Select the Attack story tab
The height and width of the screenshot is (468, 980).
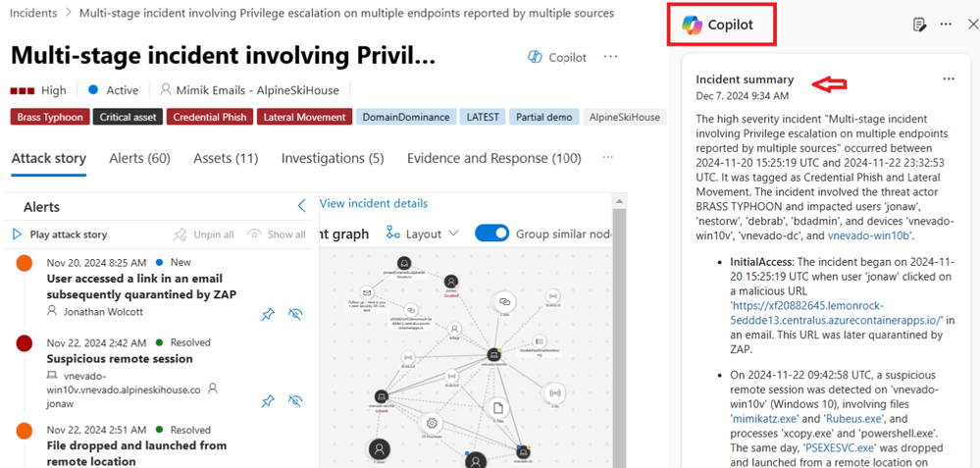point(49,159)
